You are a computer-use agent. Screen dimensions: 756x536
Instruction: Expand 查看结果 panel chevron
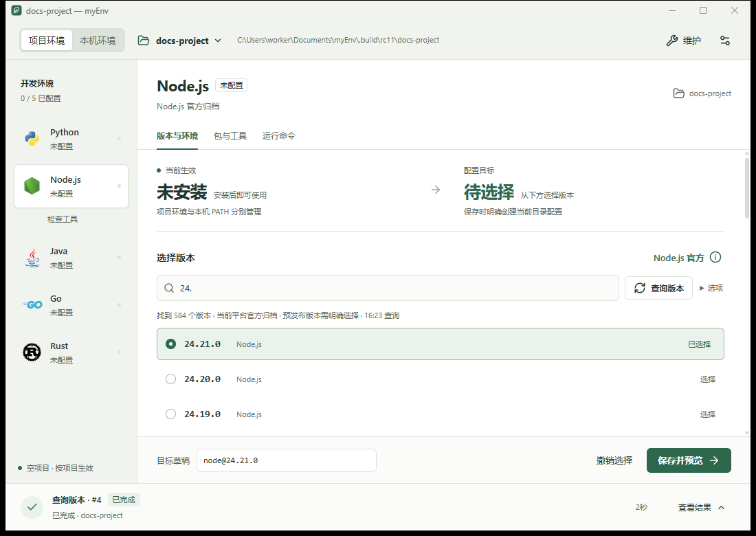(x=721, y=508)
